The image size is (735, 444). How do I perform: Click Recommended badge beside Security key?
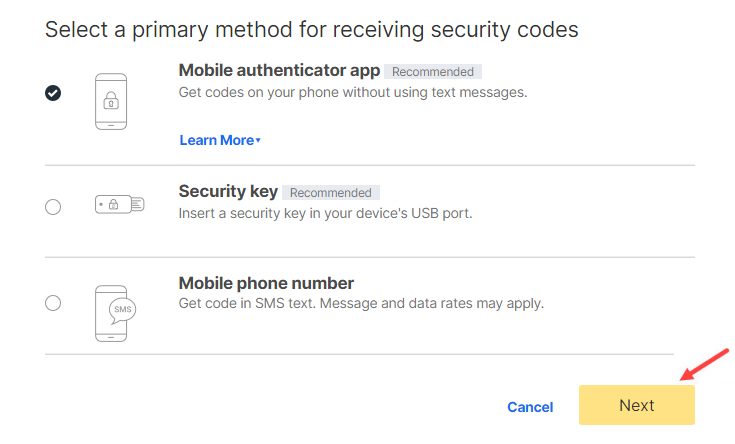330,193
